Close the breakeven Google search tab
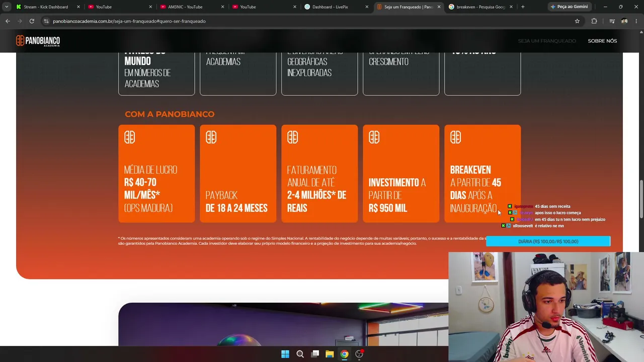 point(511,7)
